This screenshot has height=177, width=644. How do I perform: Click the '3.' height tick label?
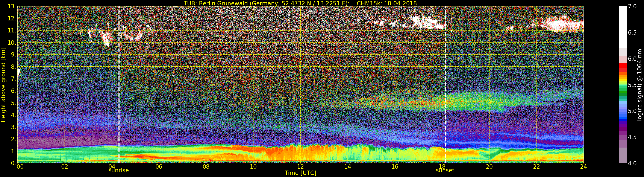point(13,127)
